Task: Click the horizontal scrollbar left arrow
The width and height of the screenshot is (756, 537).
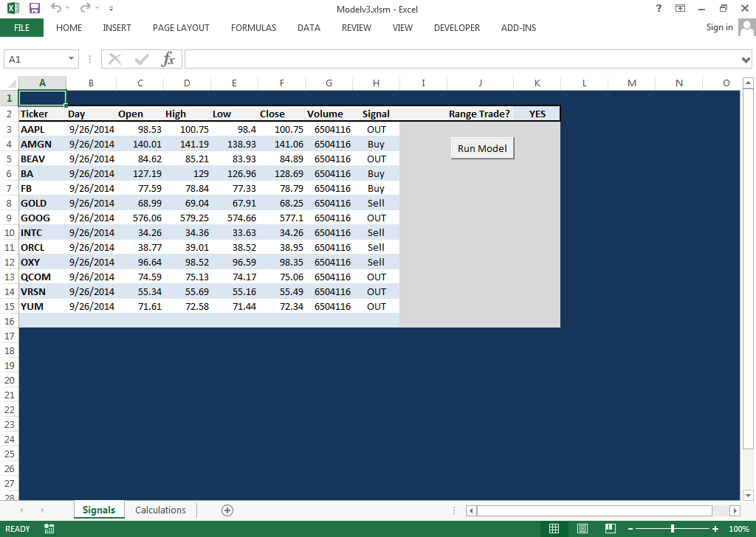Action: (x=472, y=510)
